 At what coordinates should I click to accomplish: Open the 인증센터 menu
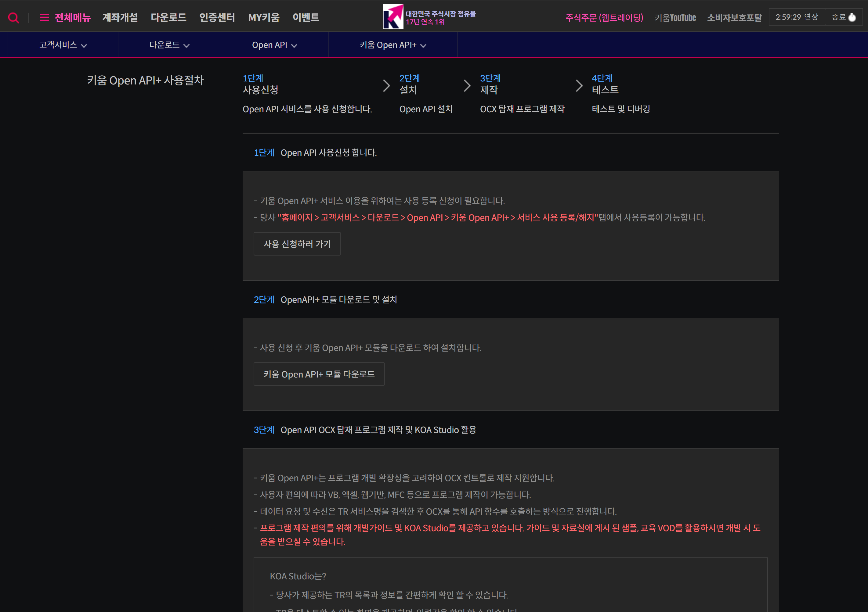pyautogui.click(x=217, y=17)
